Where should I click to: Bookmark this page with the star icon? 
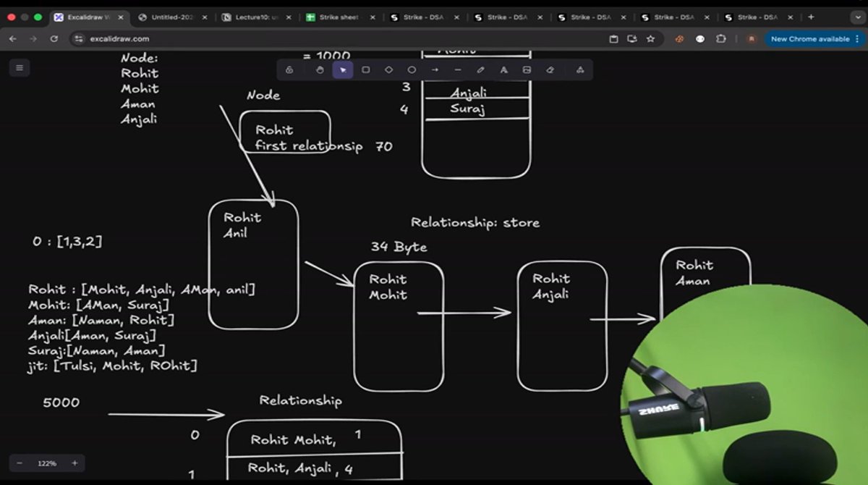pyautogui.click(x=650, y=39)
